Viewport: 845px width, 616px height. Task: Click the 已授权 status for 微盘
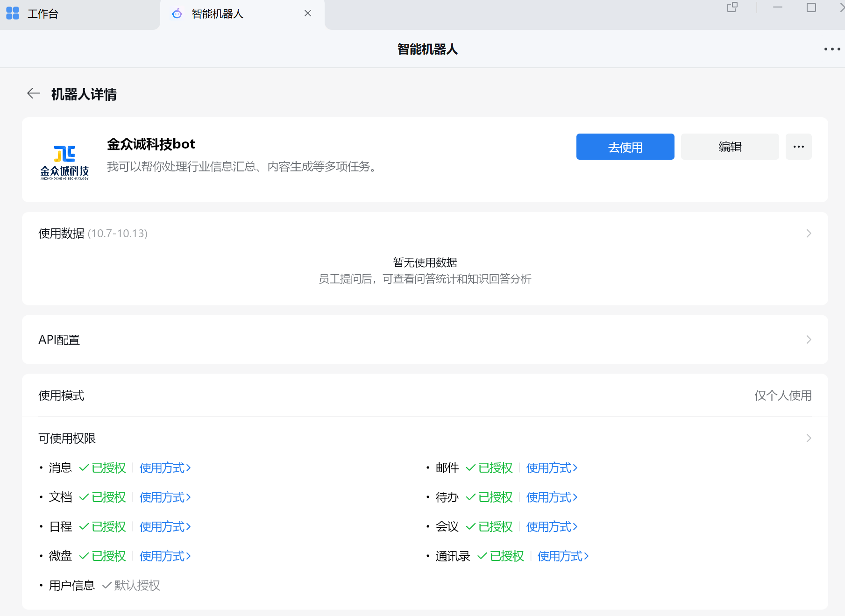pos(103,556)
